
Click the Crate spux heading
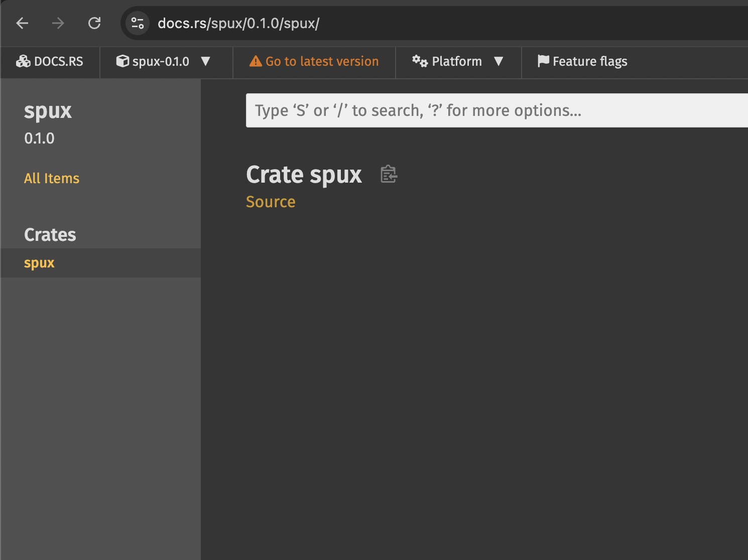click(x=304, y=175)
